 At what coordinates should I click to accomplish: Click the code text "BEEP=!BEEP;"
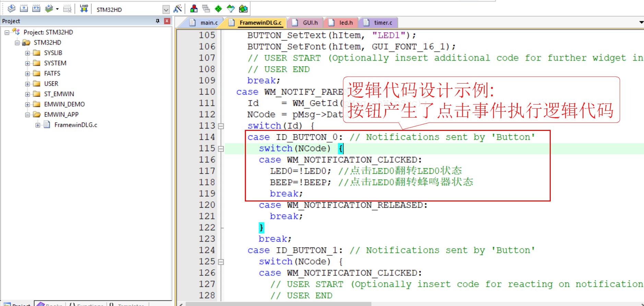[300, 182]
